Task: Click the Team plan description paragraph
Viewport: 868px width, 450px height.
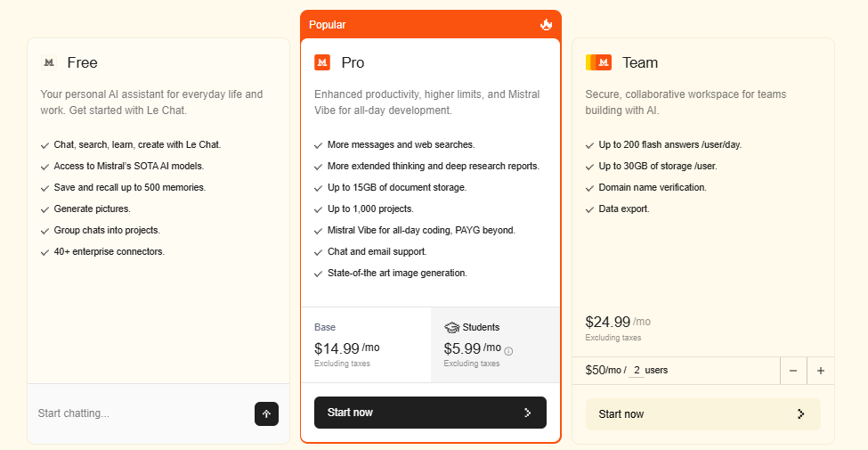Action: click(685, 102)
